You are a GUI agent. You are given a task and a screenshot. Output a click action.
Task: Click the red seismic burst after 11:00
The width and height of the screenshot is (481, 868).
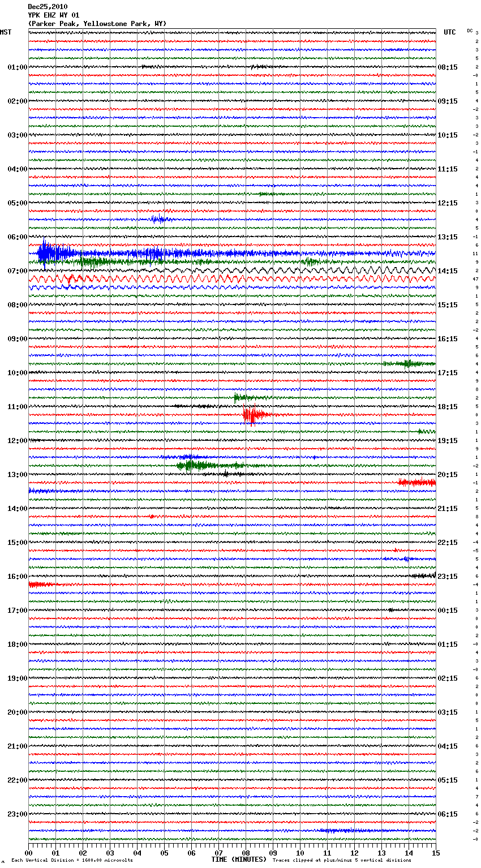[x=252, y=415]
